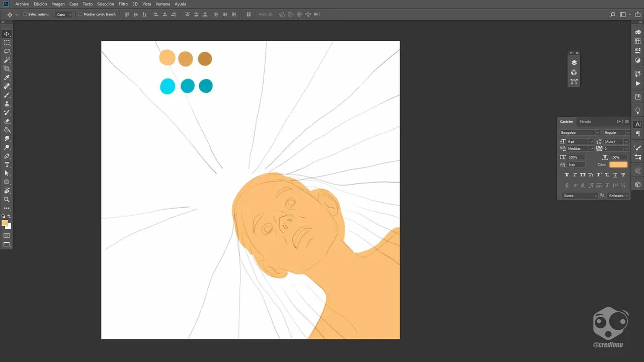Image resolution: width=644 pixels, height=362 pixels.
Task: Open the Actions play-icon panel
Action: (x=638, y=83)
